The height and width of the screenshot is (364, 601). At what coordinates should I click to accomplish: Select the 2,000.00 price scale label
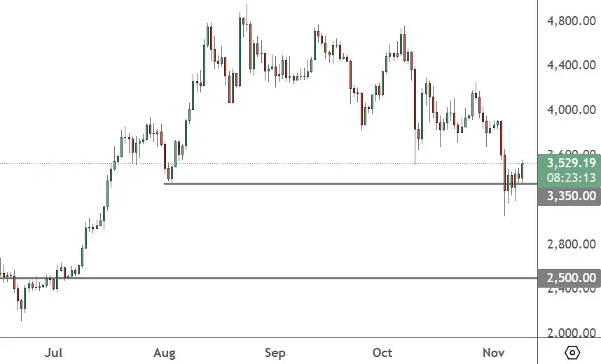click(x=572, y=333)
